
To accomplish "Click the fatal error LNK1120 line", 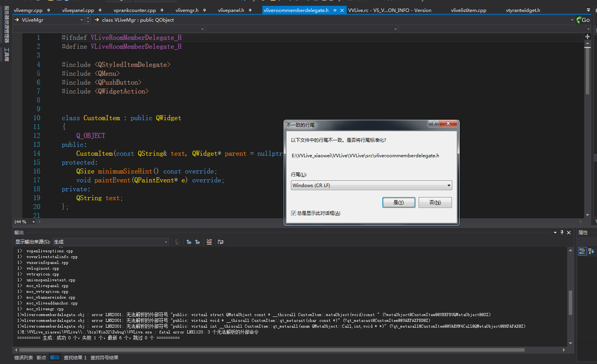I will (138, 332).
